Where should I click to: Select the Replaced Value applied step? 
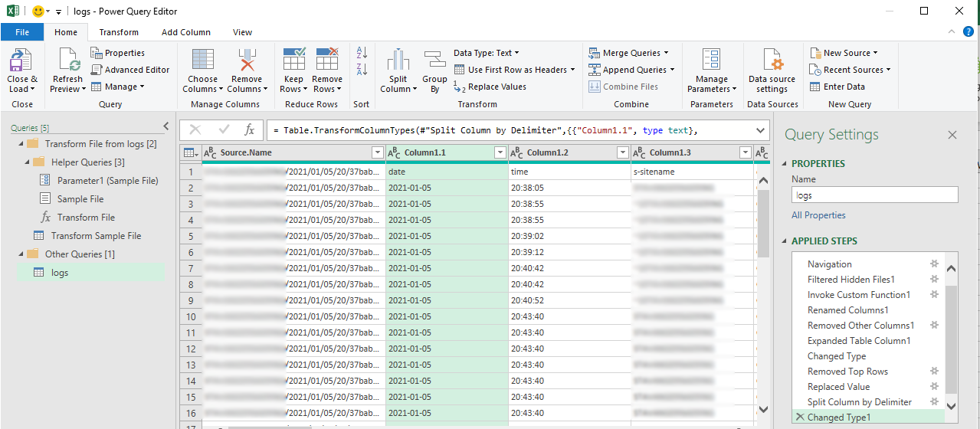[838, 387]
